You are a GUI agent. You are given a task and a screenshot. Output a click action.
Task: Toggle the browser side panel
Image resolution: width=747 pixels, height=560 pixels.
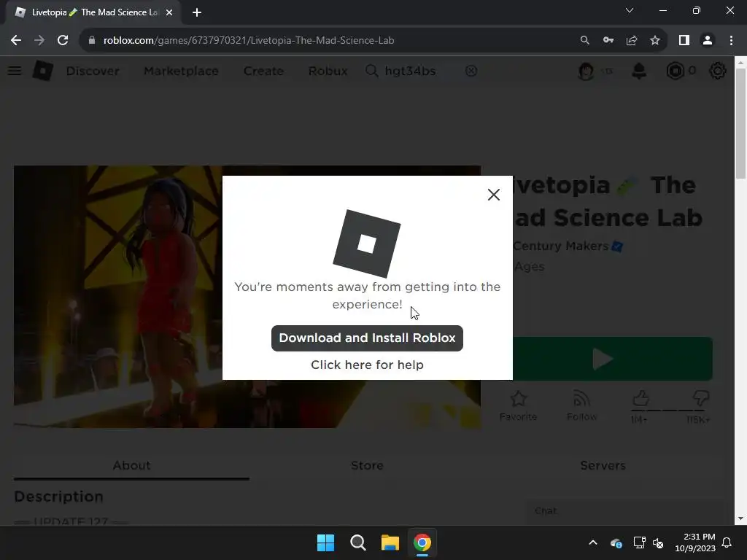[x=684, y=41]
